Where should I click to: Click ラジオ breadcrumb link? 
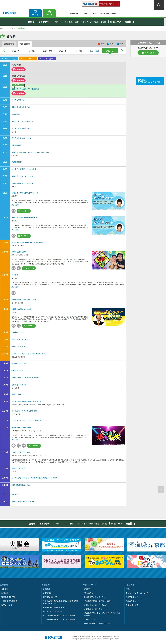click(x=10, y=29)
